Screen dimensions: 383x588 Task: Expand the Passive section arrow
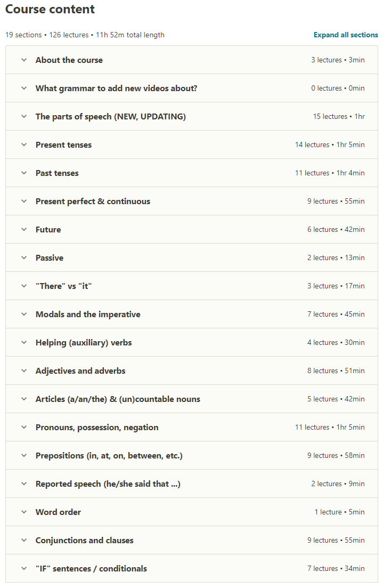(x=24, y=257)
